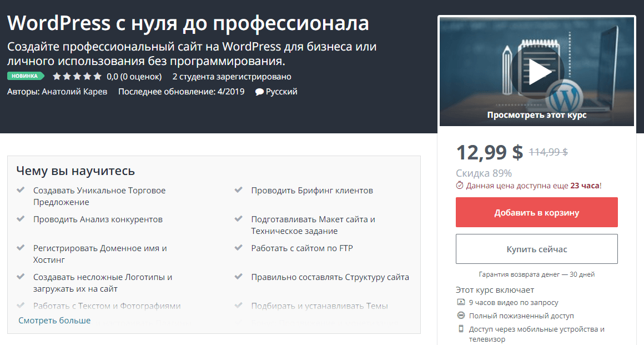This screenshot has width=644, height=345.
Task: Click checkmark beside Проводить Брифинг клиентов
Action: pyautogui.click(x=238, y=190)
